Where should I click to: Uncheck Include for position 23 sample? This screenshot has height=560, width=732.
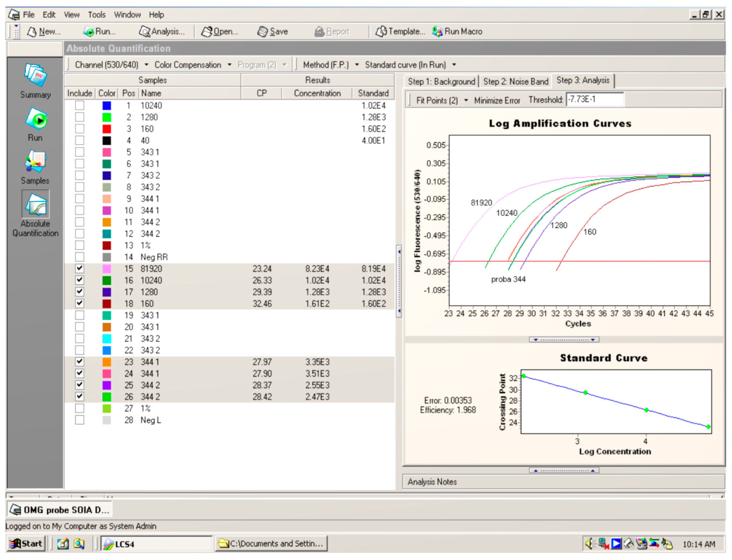(x=79, y=362)
